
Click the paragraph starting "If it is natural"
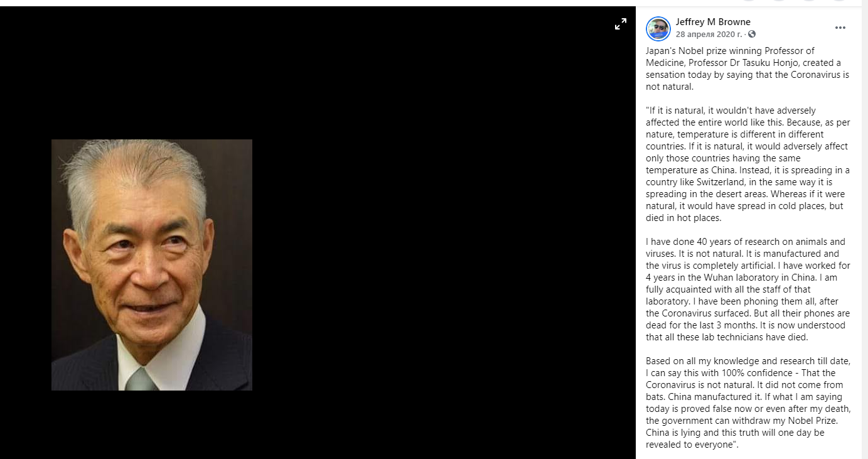[747, 165]
